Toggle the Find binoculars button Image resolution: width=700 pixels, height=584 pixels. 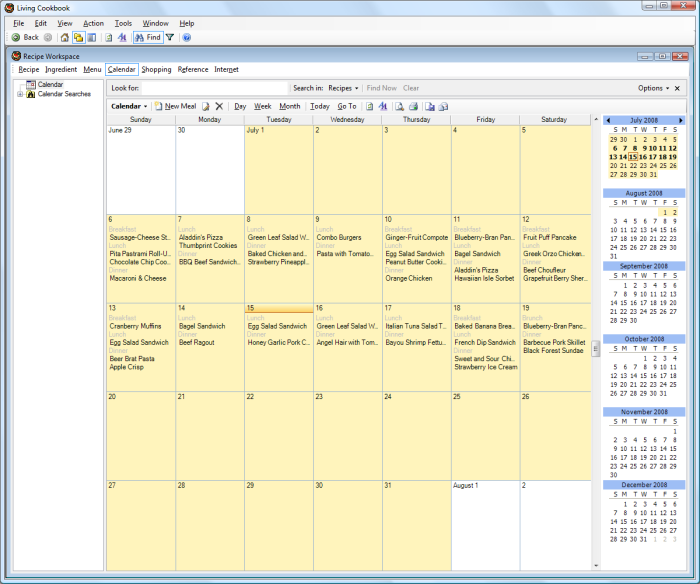(x=148, y=38)
